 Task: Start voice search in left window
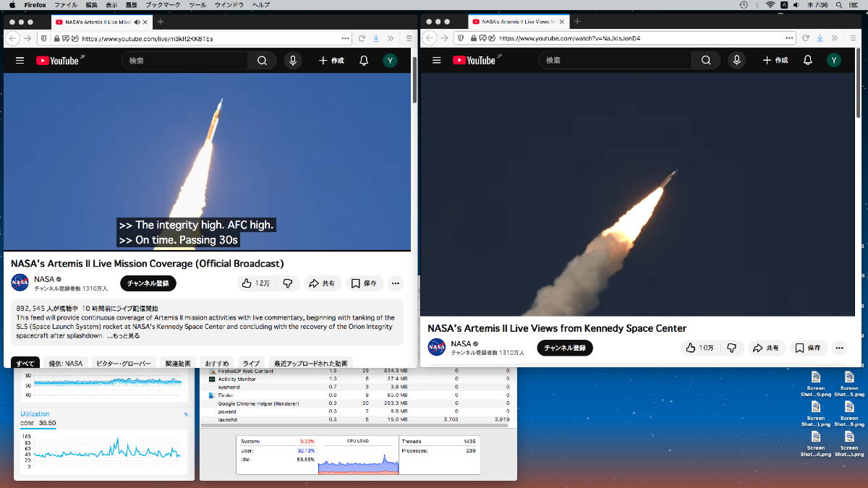(x=293, y=61)
